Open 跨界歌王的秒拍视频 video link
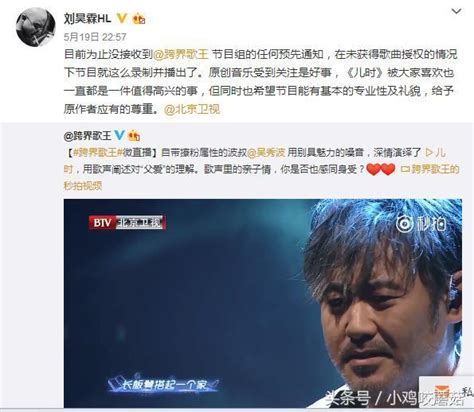 point(430,169)
